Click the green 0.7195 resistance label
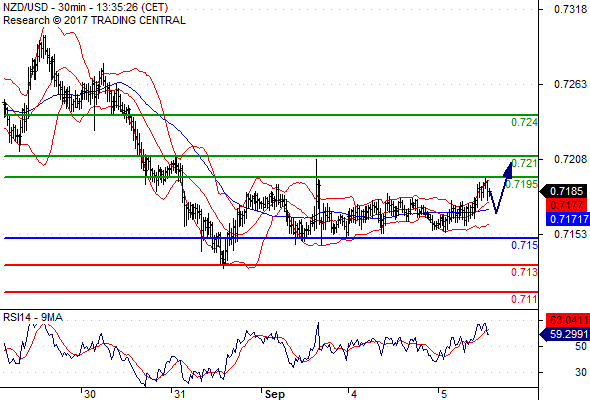Image resolution: width=590 pixels, height=400 pixels. point(522,184)
